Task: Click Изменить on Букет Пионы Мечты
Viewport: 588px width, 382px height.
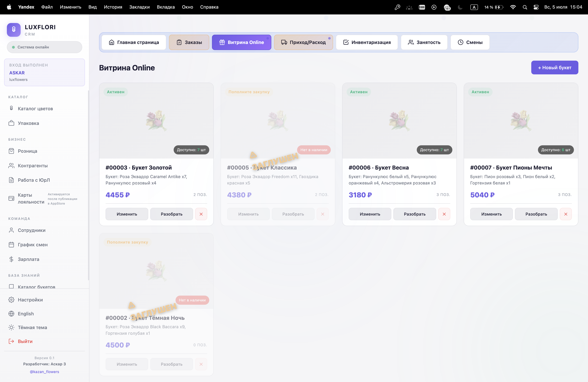Action: point(491,214)
